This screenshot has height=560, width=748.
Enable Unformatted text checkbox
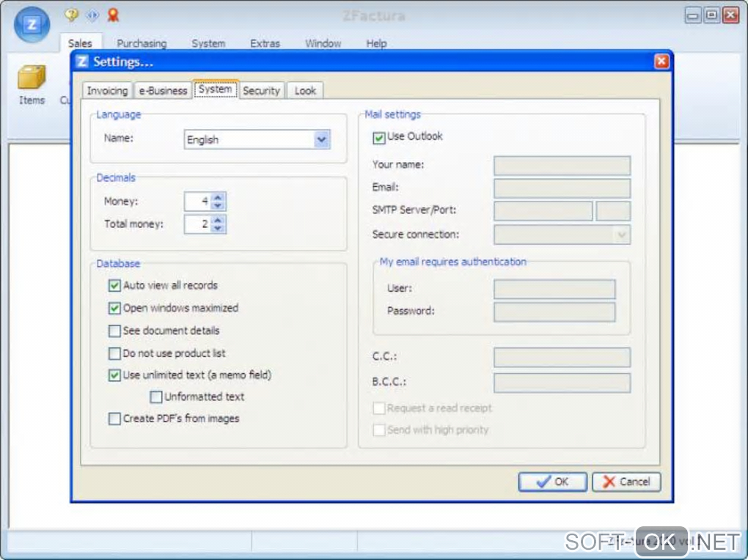pyautogui.click(x=155, y=397)
